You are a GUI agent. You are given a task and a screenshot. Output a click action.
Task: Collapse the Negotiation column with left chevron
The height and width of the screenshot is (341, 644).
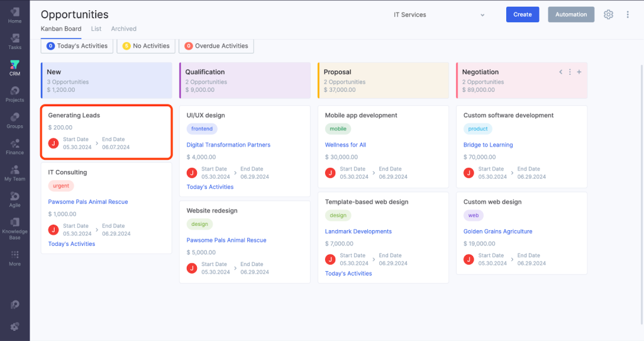coord(560,72)
